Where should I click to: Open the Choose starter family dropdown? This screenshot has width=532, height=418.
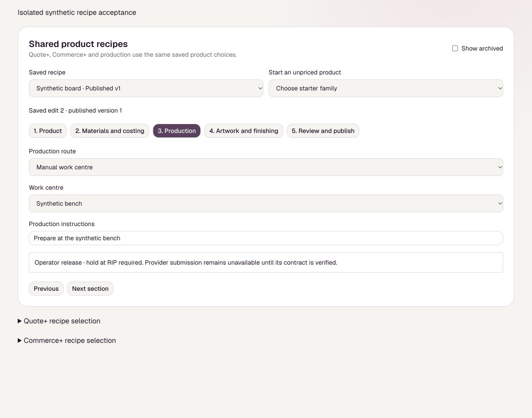[386, 88]
